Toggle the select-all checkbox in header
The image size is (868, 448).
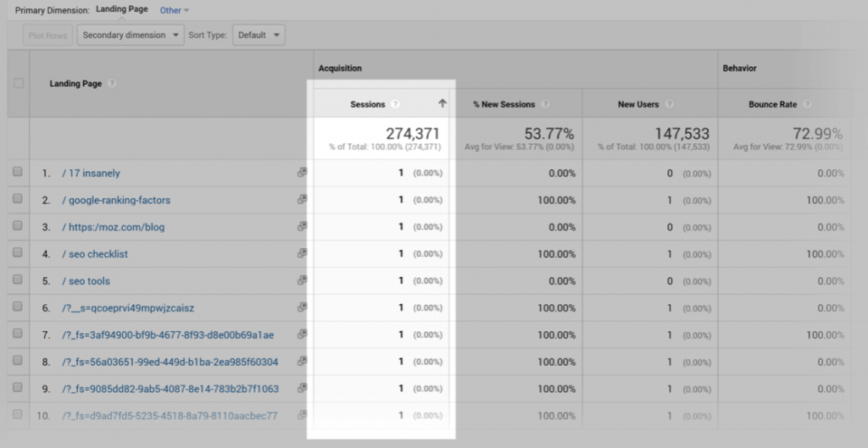[x=18, y=83]
